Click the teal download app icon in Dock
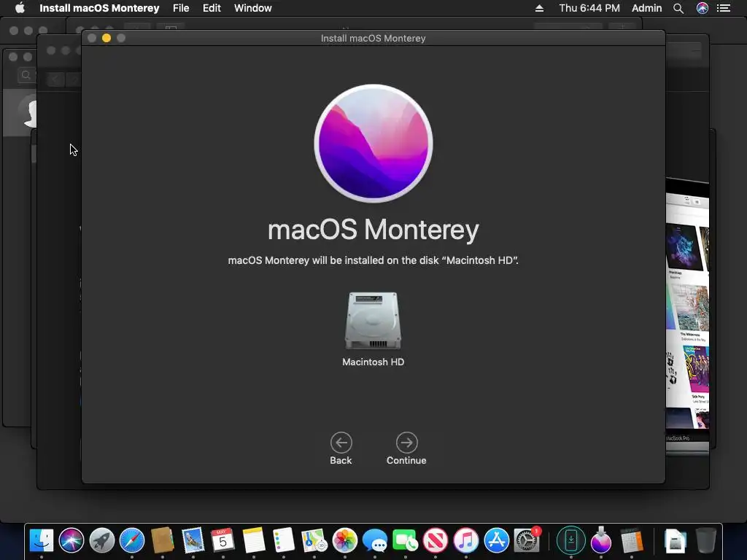The height and width of the screenshot is (560, 747). coord(570,540)
